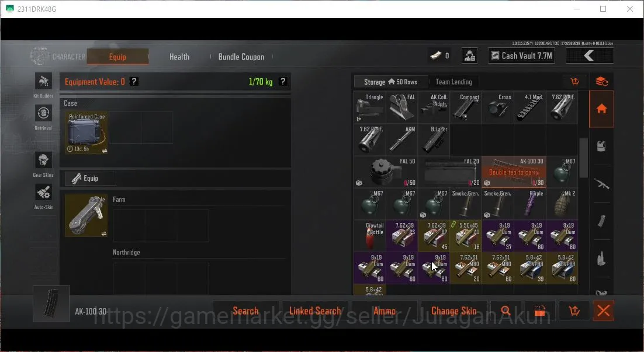Filter storage by body armor
Viewport: 644px width, 352px height.
click(x=602, y=146)
